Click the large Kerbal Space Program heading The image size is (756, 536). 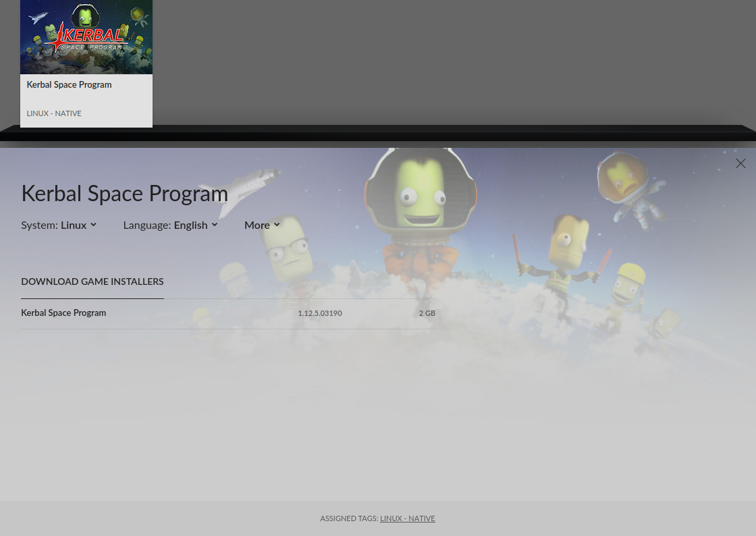pyautogui.click(x=124, y=194)
